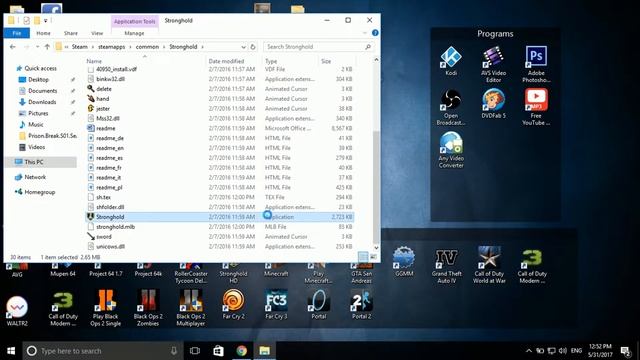Select the stronghold.mlb file
This screenshot has width=640, height=360.
coord(219,227)
